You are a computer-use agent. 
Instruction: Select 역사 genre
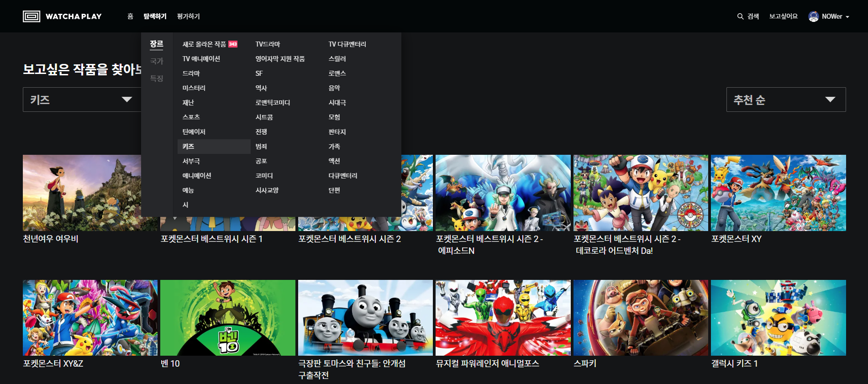coord(261,88)
